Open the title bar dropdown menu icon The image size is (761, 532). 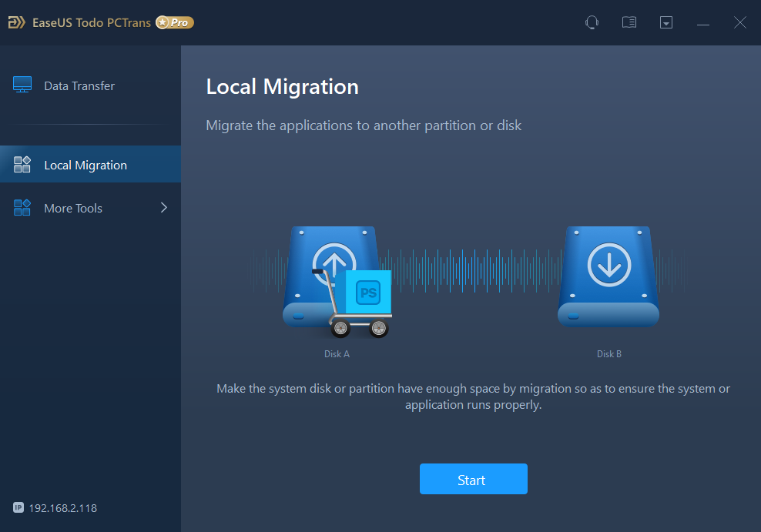click(665, 22)
